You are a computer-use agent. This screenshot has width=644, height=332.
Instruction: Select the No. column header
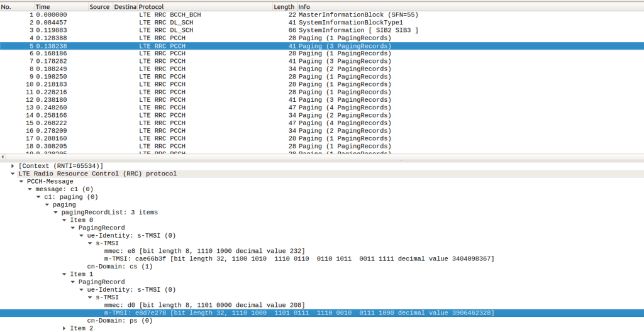(x=8, y=6)
